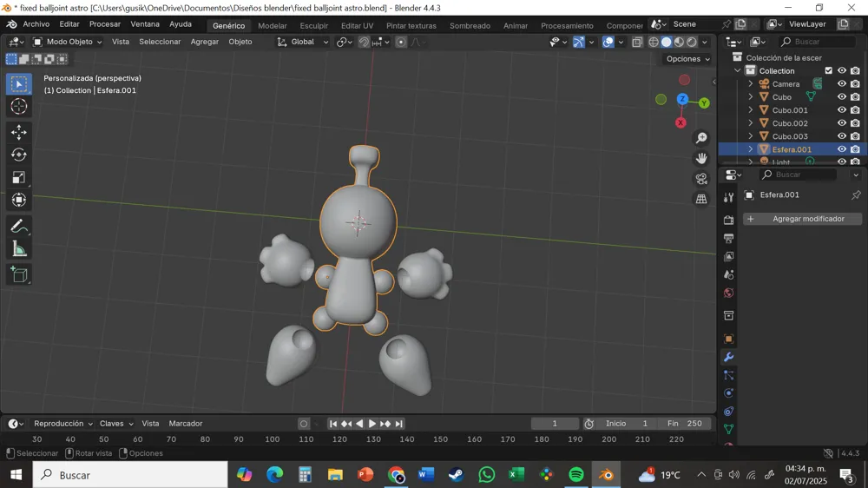Viewport: 868px width, 488px height.
Task: Open the World properties tab
Action: click(x=728, y=293)
